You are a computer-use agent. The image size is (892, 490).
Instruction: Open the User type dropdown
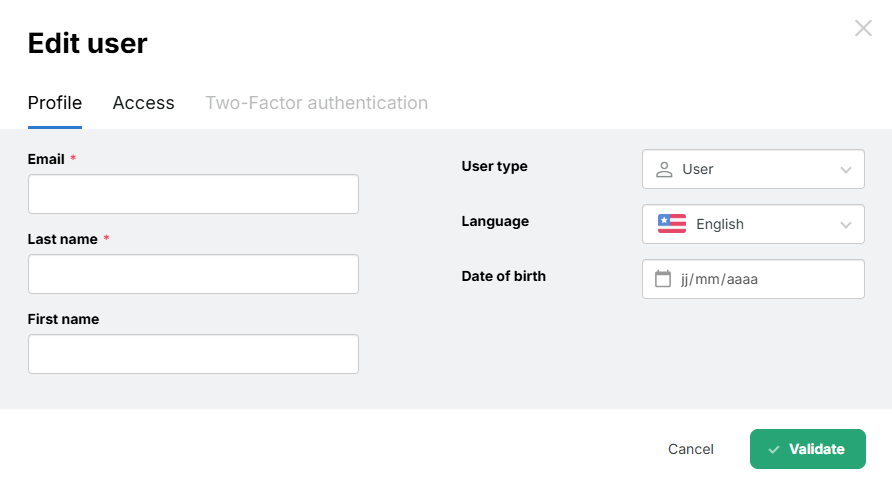[x=752, y=169]
